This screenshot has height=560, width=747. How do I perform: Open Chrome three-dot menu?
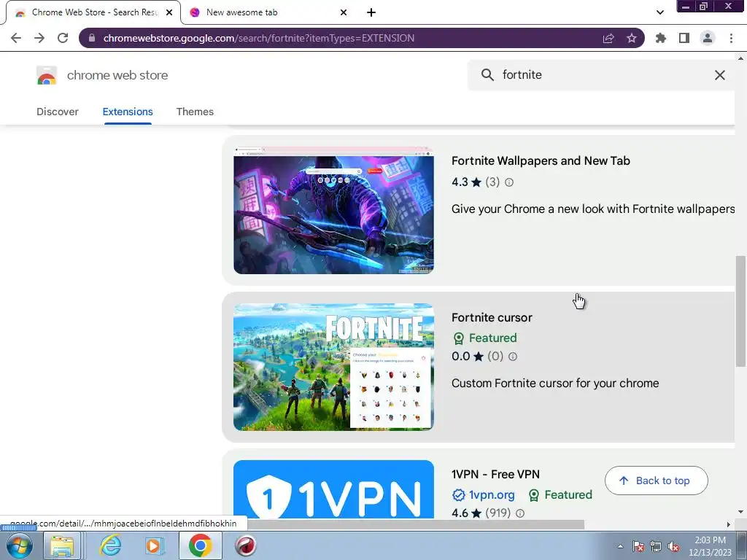point(731,38)
